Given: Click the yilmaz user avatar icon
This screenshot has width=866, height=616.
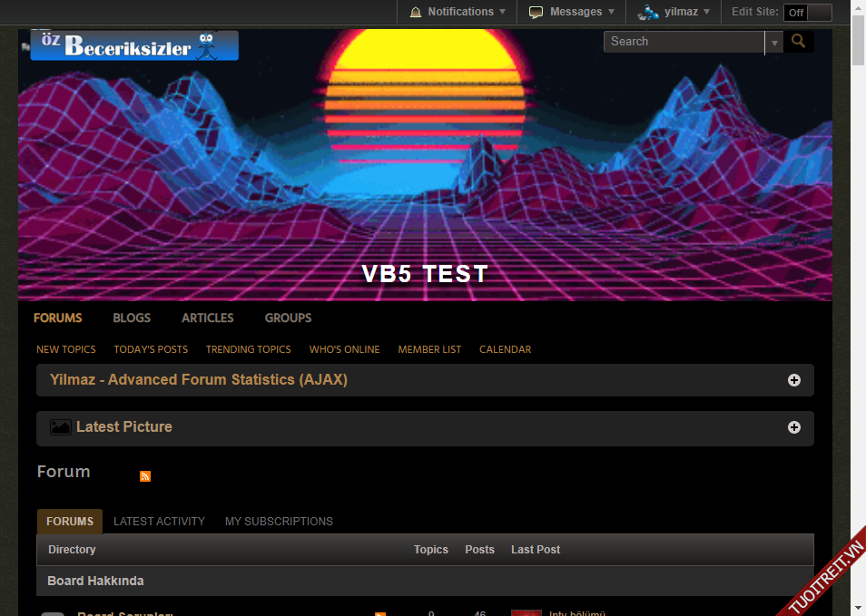Looking at the screenshot, I should coord(648,12).
